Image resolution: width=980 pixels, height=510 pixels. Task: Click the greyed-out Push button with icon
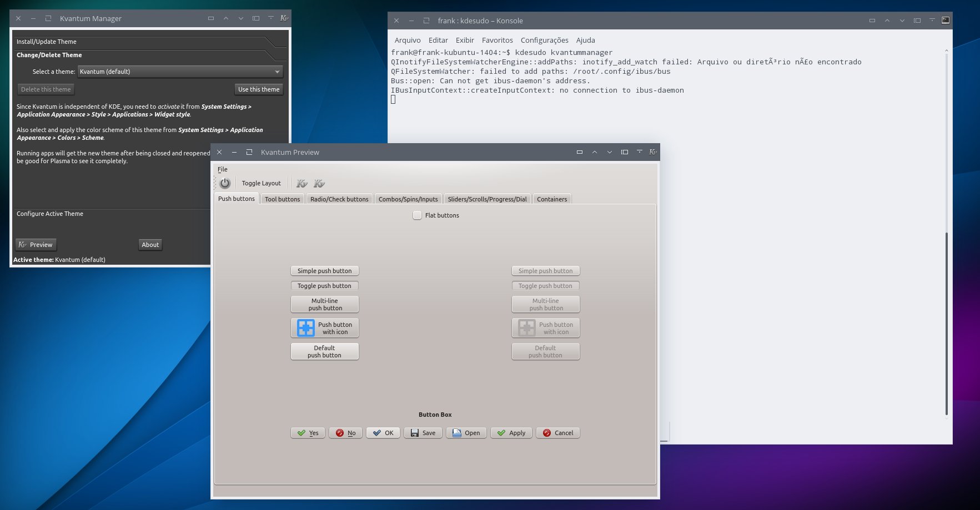click(x=546, y=328)
